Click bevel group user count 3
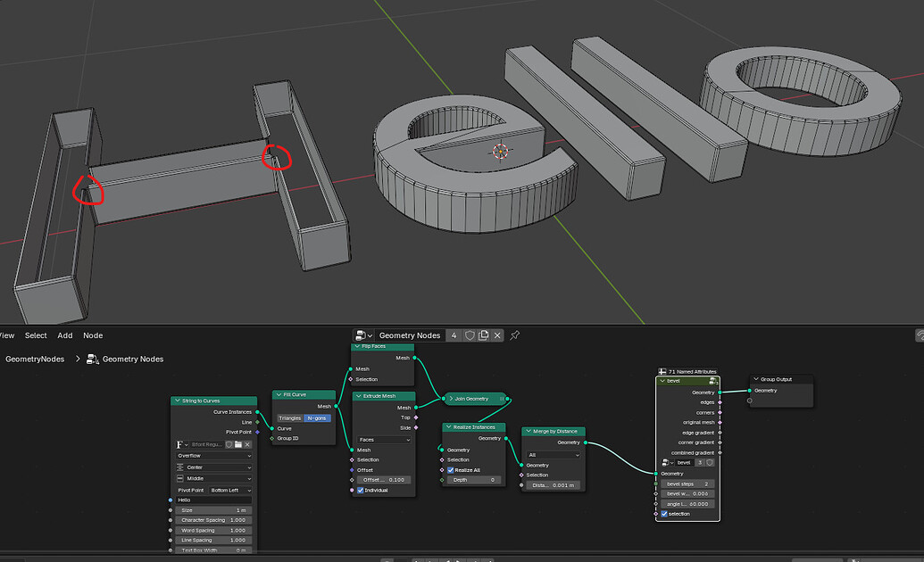 pyautogui.click(x=700, y=463)
